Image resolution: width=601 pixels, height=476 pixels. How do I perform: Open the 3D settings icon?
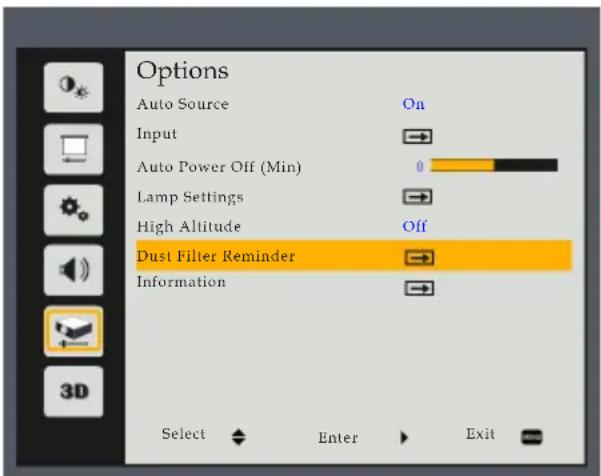tap(73, 391)
